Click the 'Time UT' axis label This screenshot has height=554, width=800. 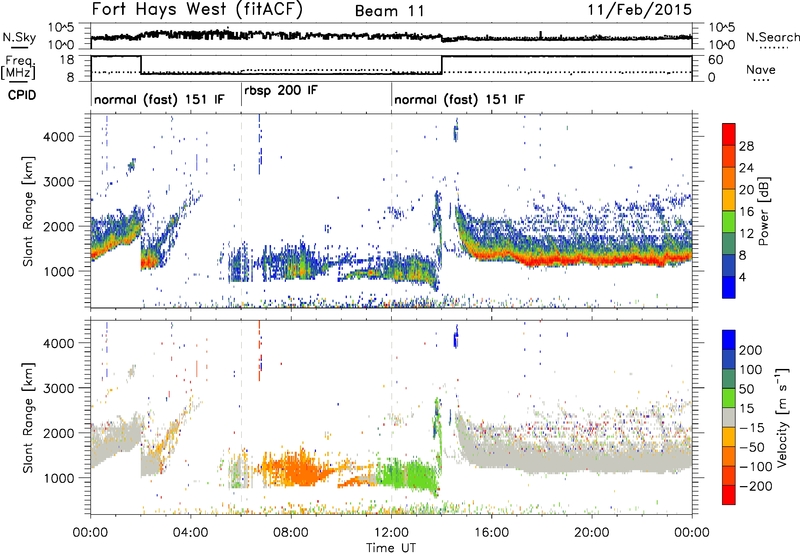coord(391,548)
